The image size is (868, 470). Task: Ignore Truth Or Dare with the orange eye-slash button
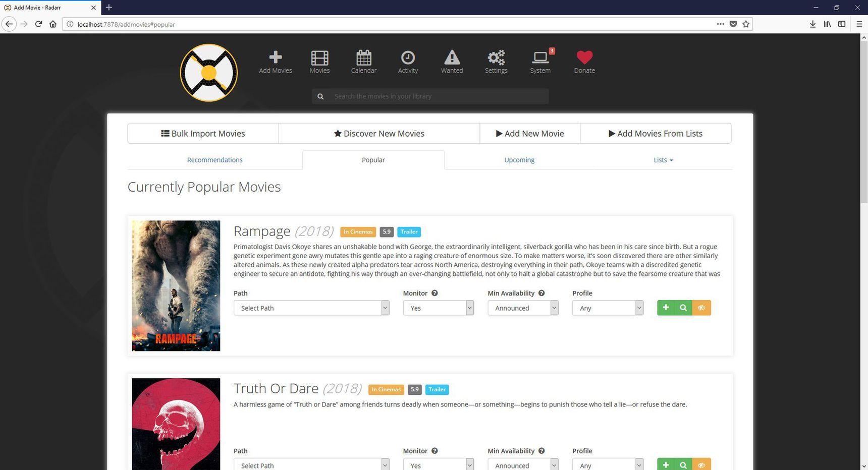701,464
